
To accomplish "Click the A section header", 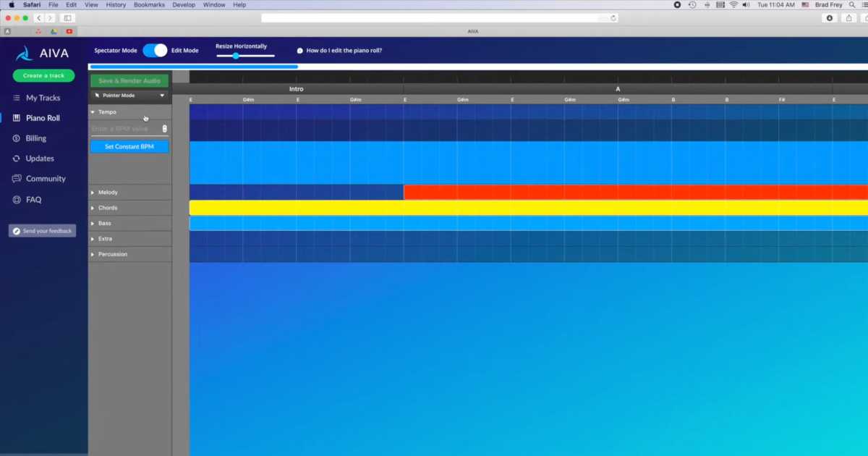I will (x=618, y=89).
